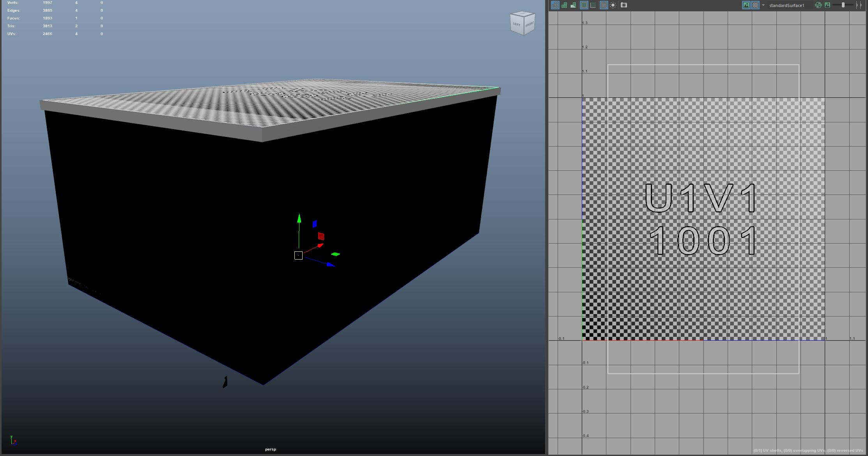Toggle RGB channel display icon

coord(818,5)
